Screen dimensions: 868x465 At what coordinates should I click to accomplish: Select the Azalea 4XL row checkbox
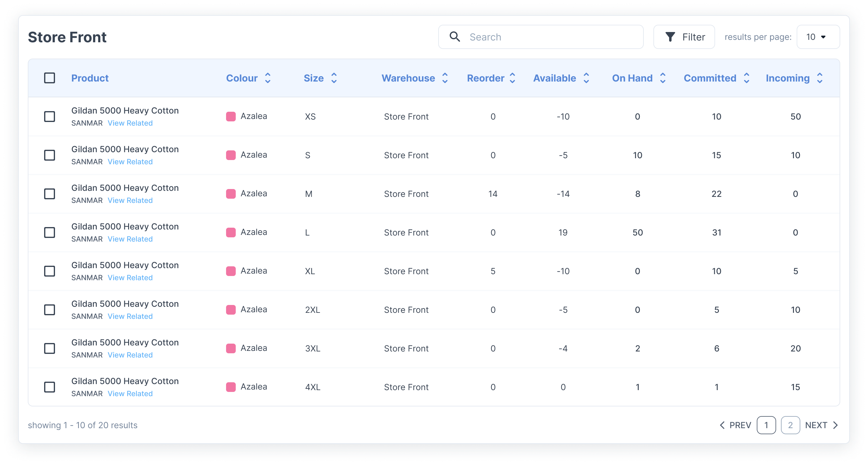click(50, 387)
